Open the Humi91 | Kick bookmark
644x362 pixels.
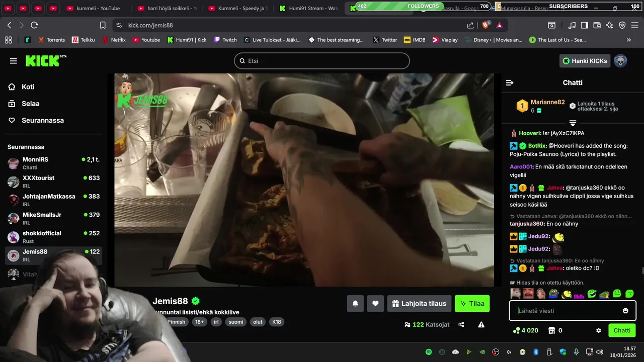coord(187,40)
